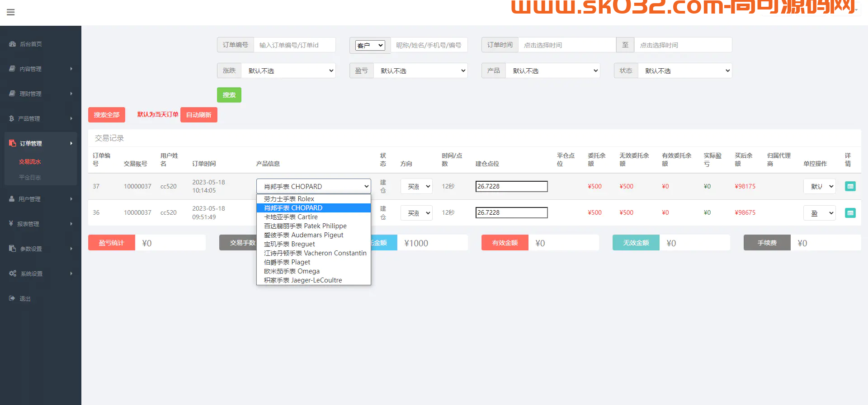Click the 有效金额 label button
This screenshot has width=868, height=405.
pyautogui.click(x=505, y=243)
